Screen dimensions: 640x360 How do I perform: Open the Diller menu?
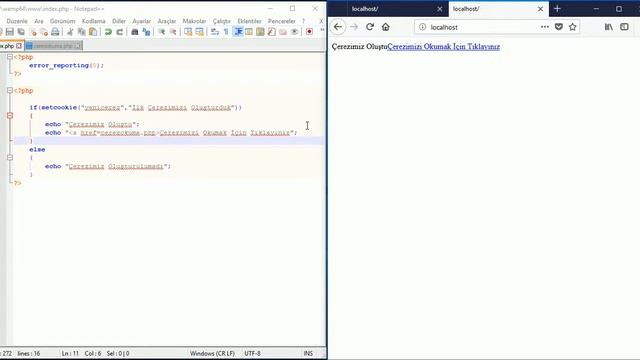tap(119, 21)
